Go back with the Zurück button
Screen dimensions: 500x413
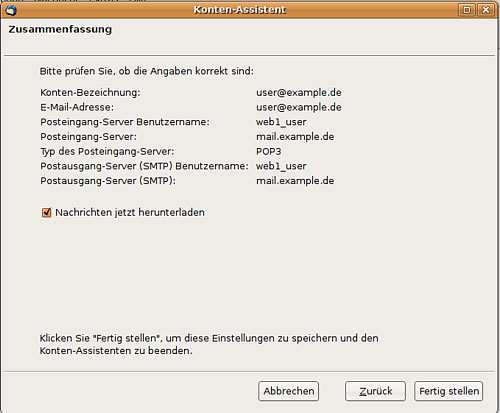pyautogui.click(x=375, y=391)
